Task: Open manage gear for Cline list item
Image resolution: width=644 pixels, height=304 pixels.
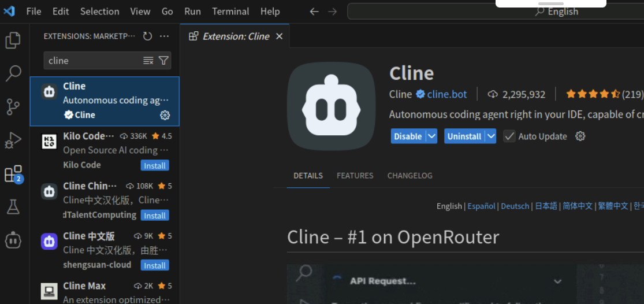Action: pos(165,115)
